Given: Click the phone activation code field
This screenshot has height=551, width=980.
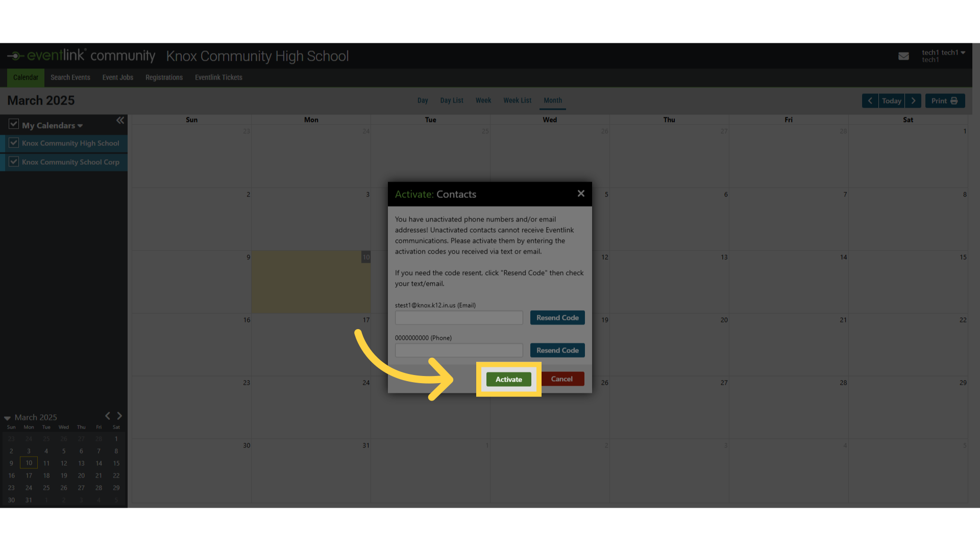Looking at the screenshot, I should (459, 350).
